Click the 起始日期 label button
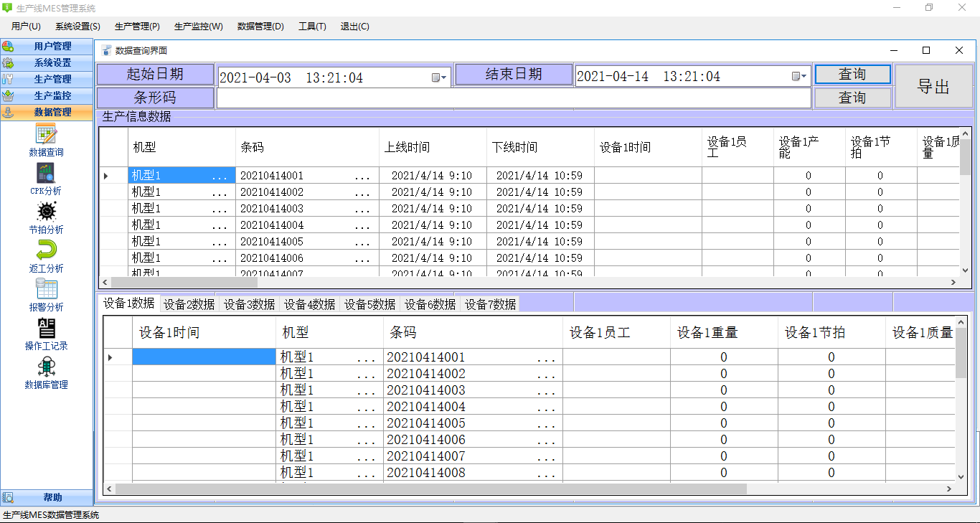 coord(156,74)
